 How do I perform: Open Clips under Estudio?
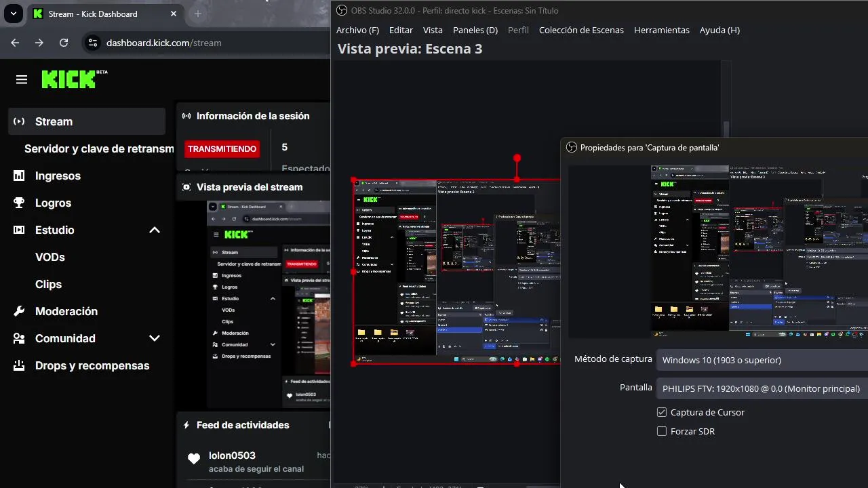48,284
